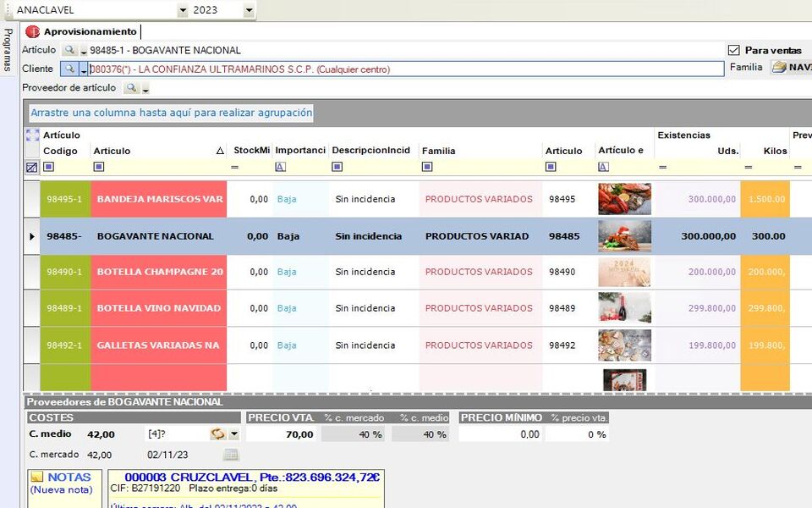Expand the 2023 year dropdown

249,10
